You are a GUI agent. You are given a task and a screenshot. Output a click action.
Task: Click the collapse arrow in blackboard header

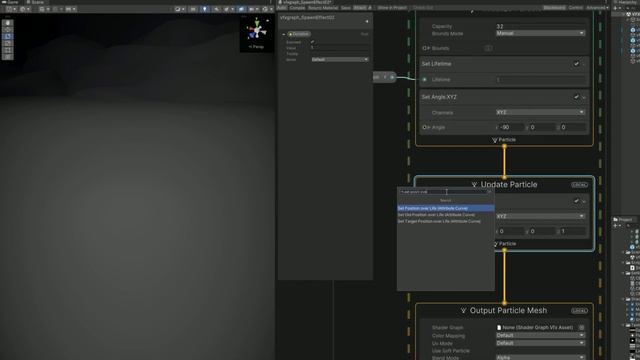(367, 21)
